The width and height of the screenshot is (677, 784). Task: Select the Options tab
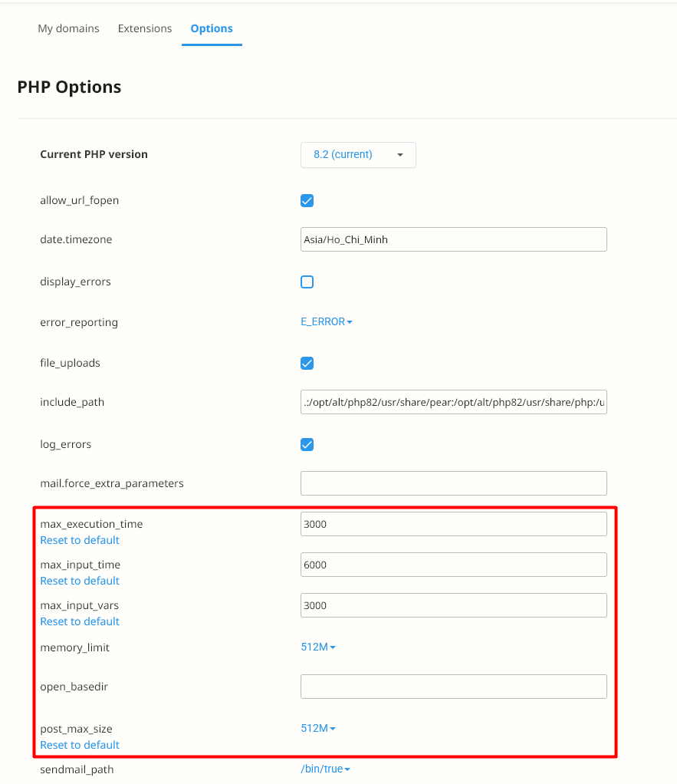pyautogui.click(x=212, y=28)
